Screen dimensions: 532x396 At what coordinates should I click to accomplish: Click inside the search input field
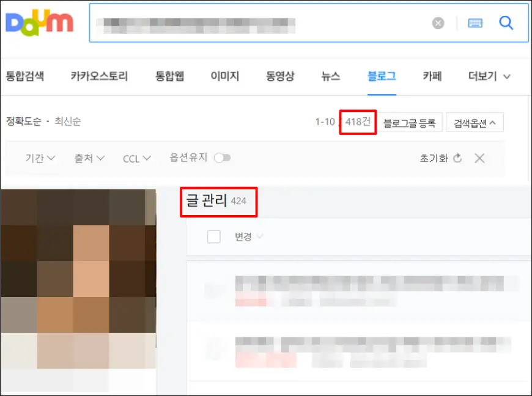coord(257,23)
